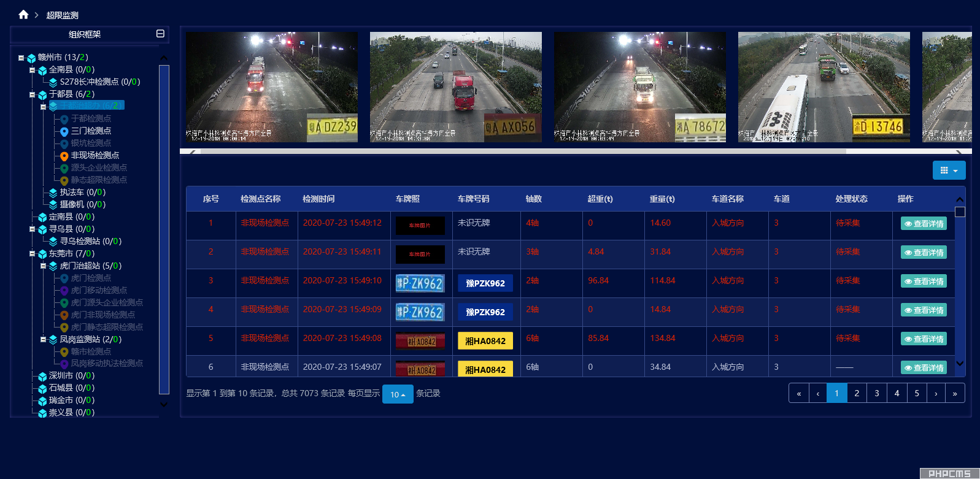Viewport: 980px width, 479px height.
Task: Open the bus snapshot with plate D13746
Action: 824,87
